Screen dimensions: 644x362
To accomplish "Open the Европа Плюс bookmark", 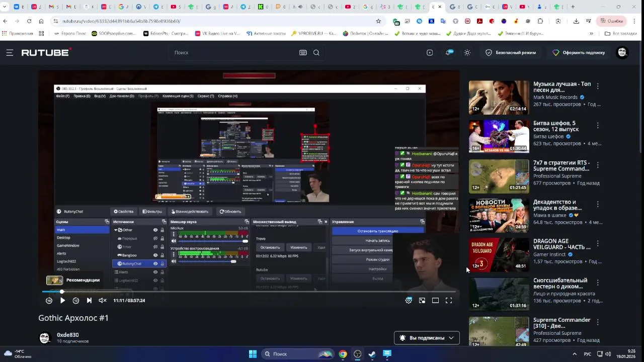I will coord(69,34).
